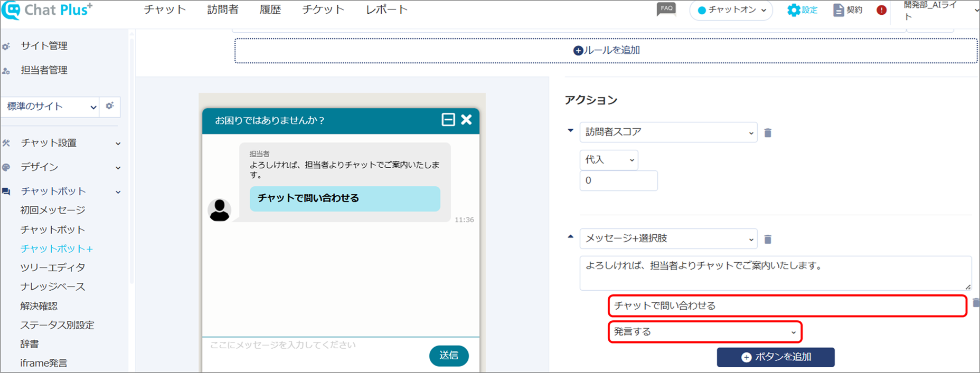Open the メッセージ+選択肢 action type dropdown
The width and height of the screenshot is (980, 373).
pyautogui.click(x=668, y=238)
